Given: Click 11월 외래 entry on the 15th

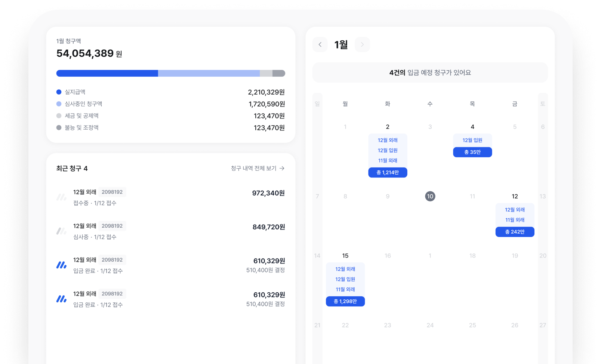Looking at the screenshot, I should point(345,289).
